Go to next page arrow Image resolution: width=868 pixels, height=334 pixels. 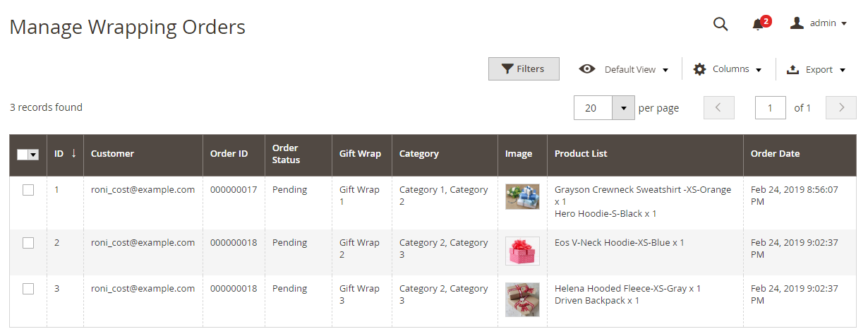tap(840, 108)
